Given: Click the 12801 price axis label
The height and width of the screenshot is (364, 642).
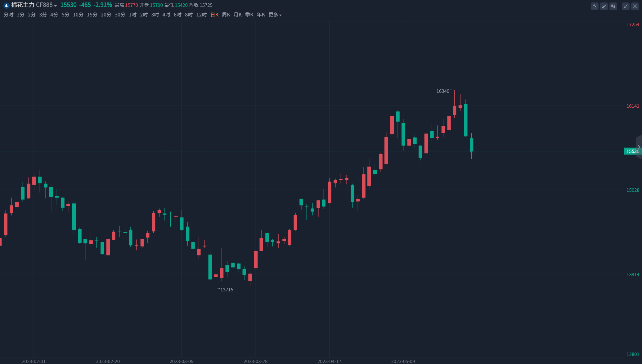Looking at the screenshot, I should 633,354.
